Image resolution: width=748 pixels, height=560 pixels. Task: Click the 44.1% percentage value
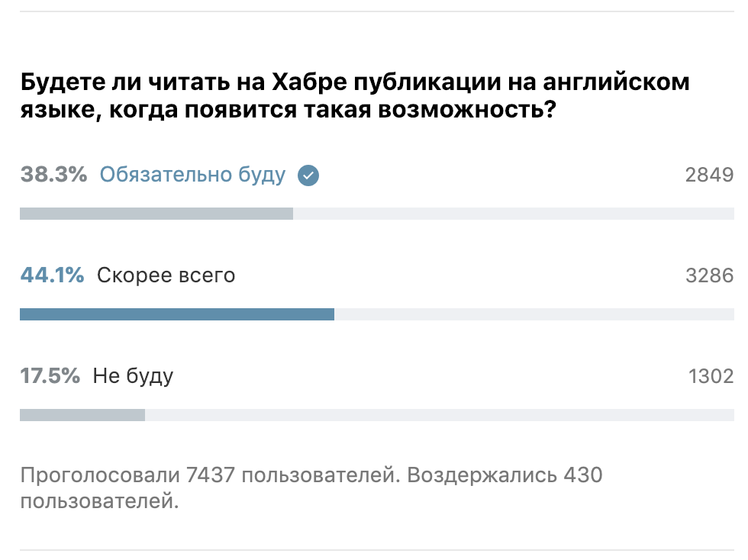click(x=52, y=275)
